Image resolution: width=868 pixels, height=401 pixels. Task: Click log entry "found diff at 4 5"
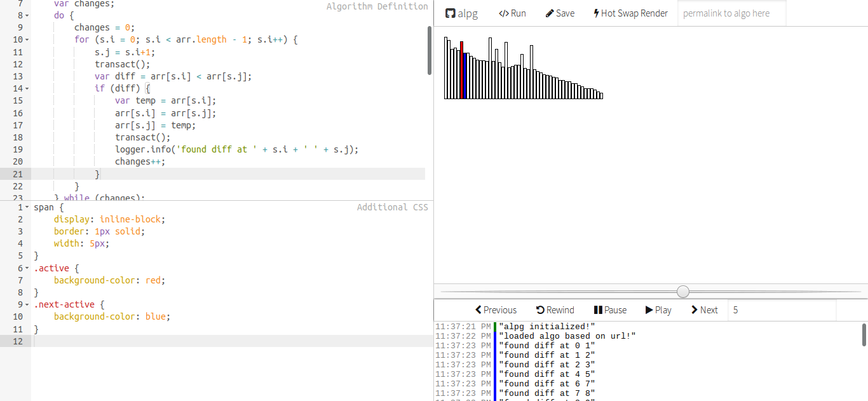pos(546,374)
